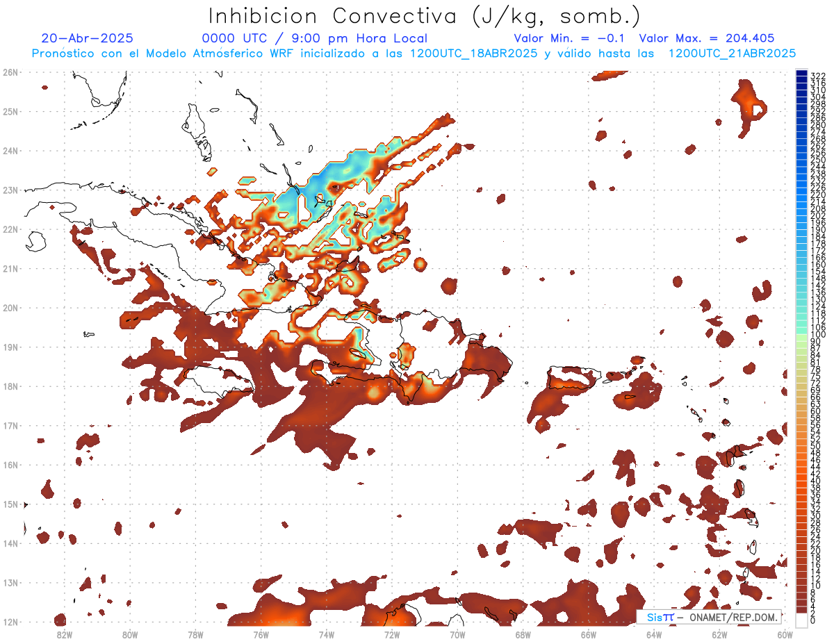834x644 pixels.
Task: Click the "20N" latitude label
Action: (10, 308)
